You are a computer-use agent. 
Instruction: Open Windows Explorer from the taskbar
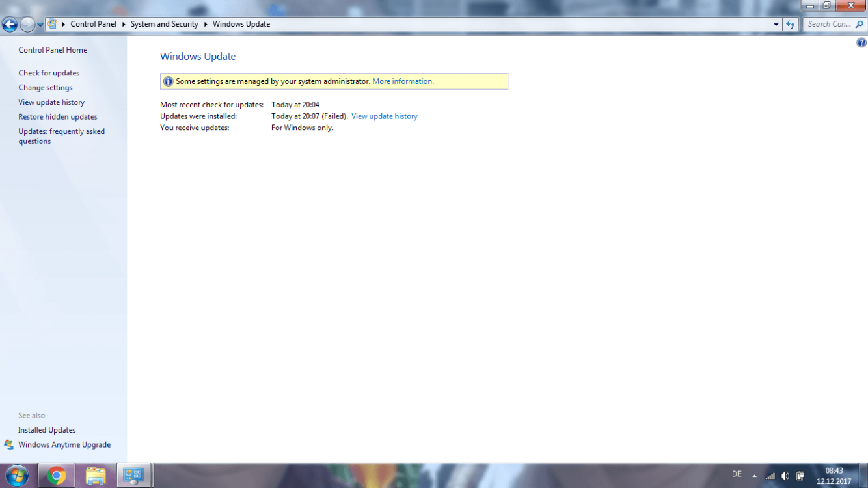tap(96, 476)
